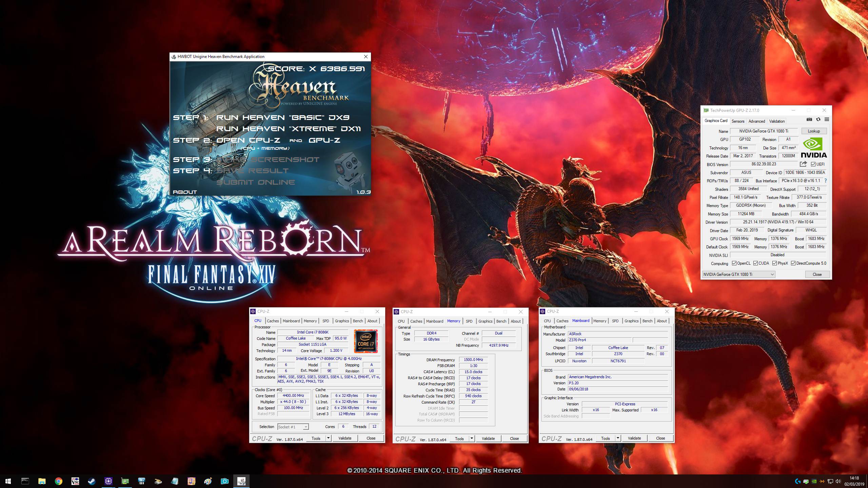Image resolution: width=868 pixels, height=488 pixels.
Task: Expand Tools arrow in CPU-Z Memory window
Action: (471, 439)
